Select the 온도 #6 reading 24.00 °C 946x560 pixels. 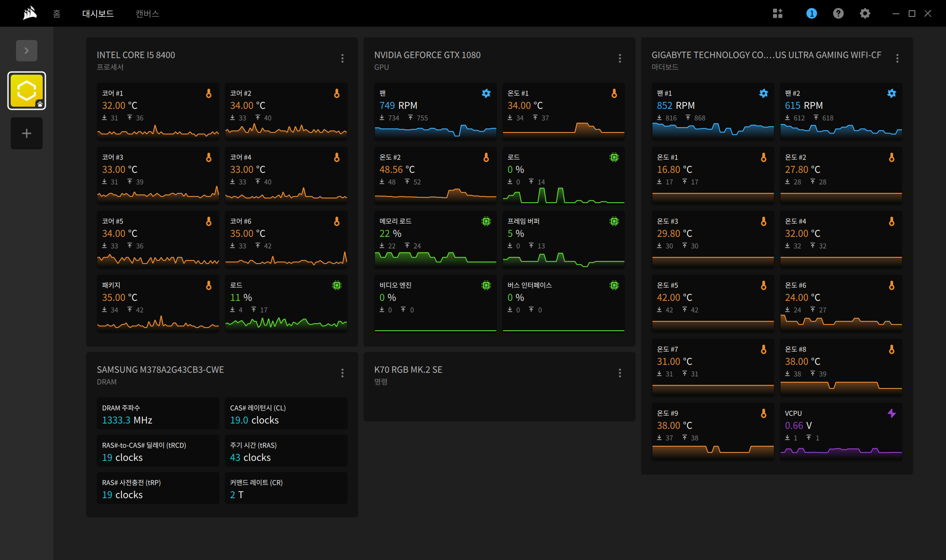(x=803, y=297)
